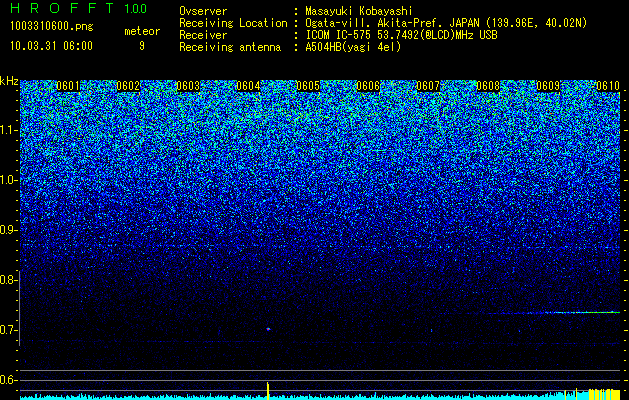The image size is (629, 400).
Task: Click the bright meteor echo dot near 0604
Action: pyautogui.click(x=268, y=329)
